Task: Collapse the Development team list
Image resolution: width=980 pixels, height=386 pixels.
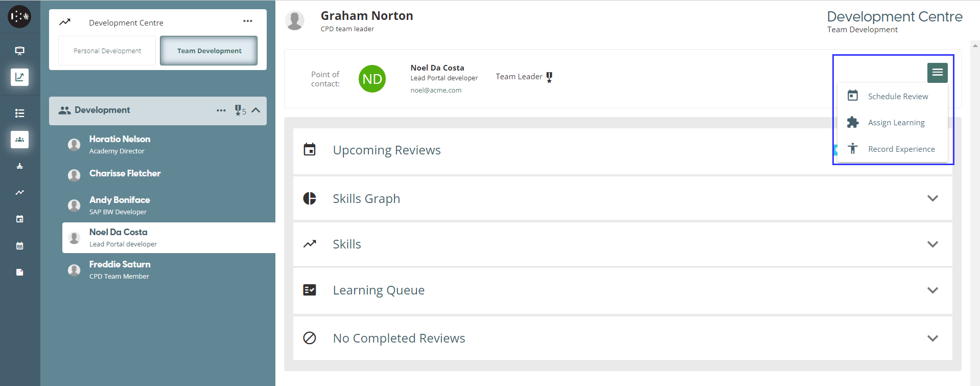Action: (x=256, y=110)
